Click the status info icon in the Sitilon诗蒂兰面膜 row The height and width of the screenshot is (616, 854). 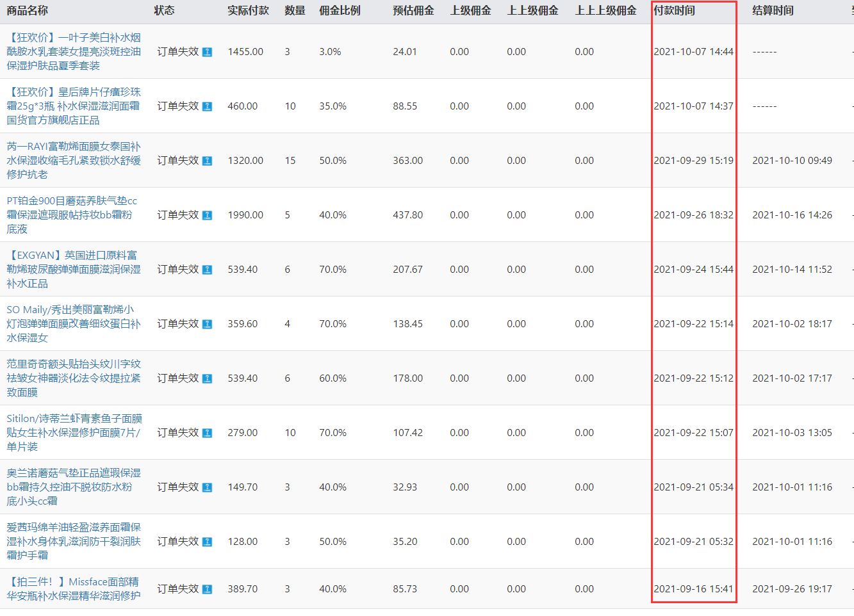(x=207, y=433)
